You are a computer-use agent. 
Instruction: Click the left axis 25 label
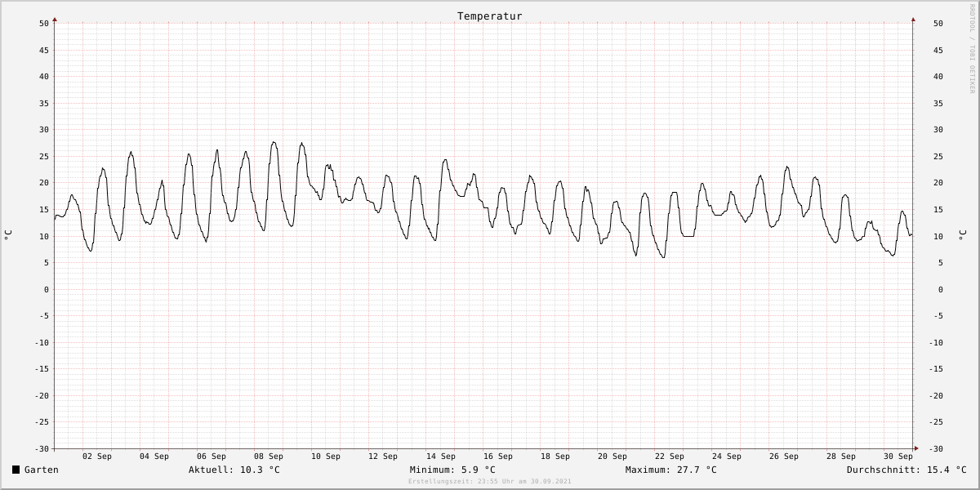click(x=44, y=156)
